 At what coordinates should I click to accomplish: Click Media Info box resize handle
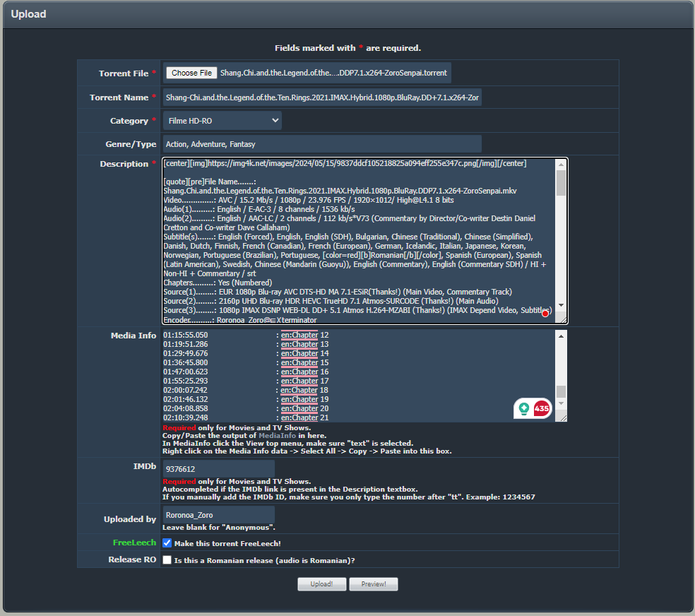point(562,417)
